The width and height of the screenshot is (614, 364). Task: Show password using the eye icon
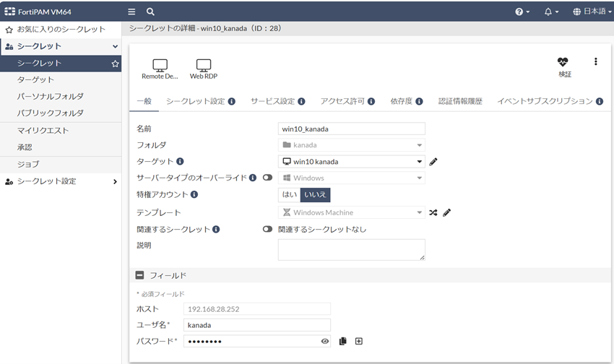325,341
